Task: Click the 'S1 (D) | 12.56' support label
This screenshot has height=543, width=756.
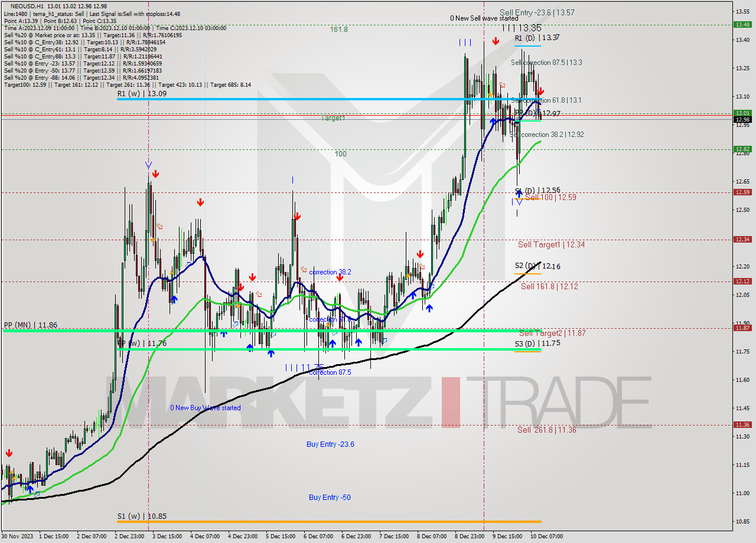Action: coord(537,190)
